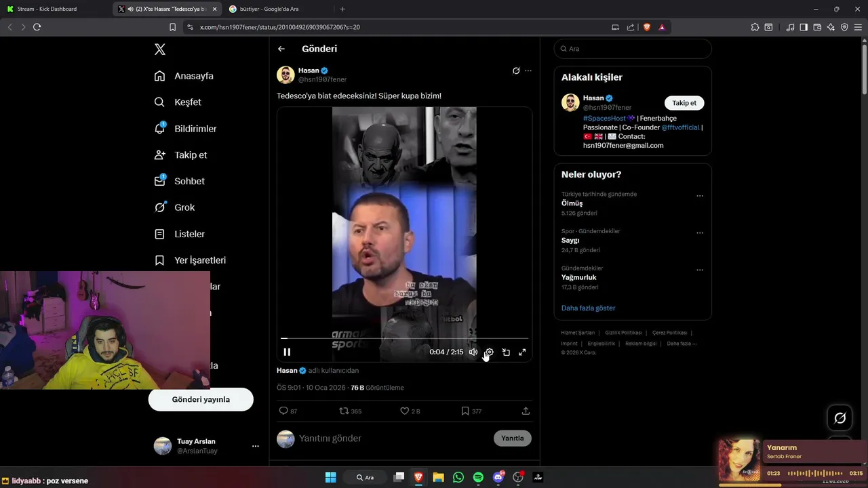The height and width of the screenshot is (488, 868).
Task: Switch to büstiyer Google search tab
Action: click(x=279, y=9)
